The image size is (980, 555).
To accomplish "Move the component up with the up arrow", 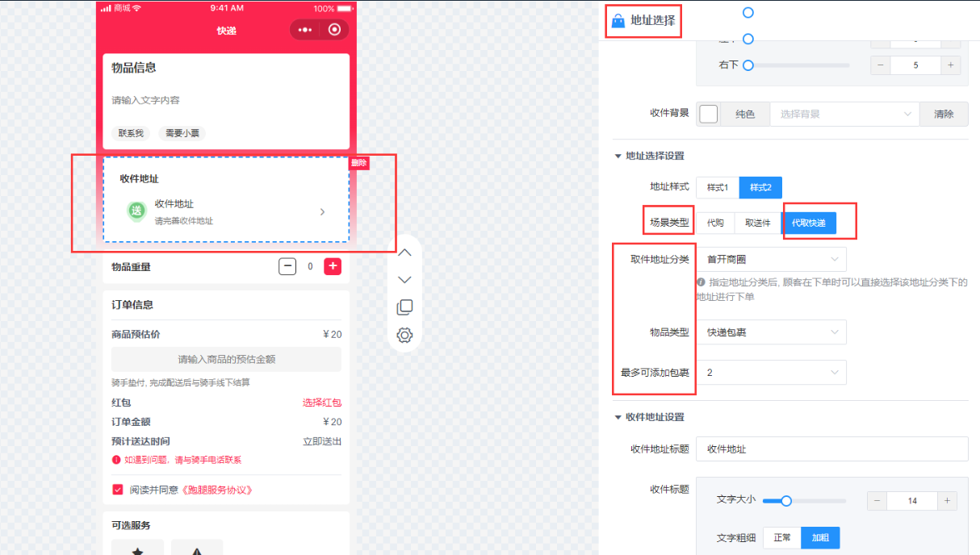I will [405, 252].
